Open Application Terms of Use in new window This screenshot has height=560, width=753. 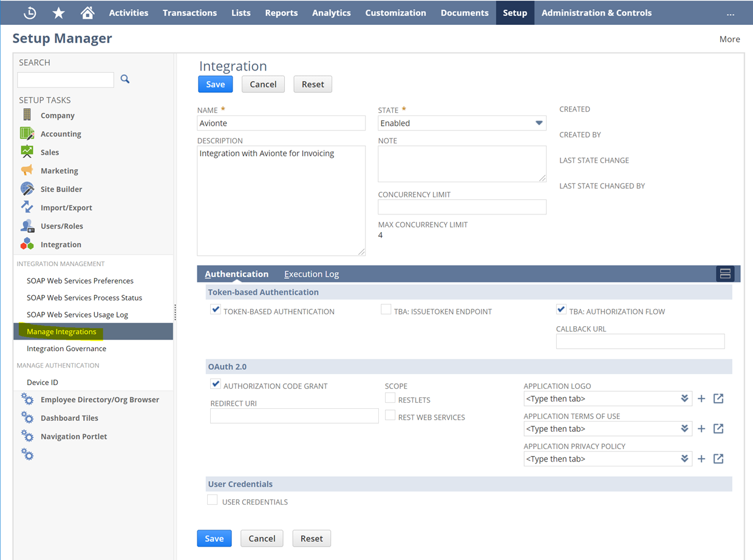718,429
